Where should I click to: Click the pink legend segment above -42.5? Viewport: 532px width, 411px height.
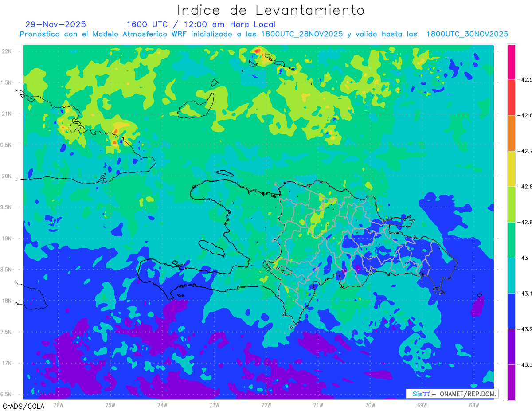click(511, 62)
